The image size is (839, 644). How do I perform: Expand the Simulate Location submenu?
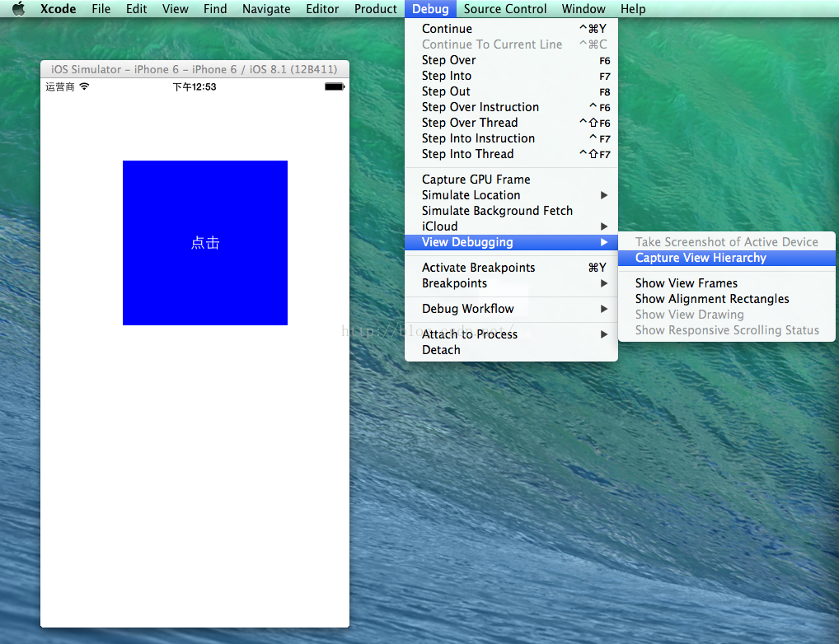(x=511, y=195)
